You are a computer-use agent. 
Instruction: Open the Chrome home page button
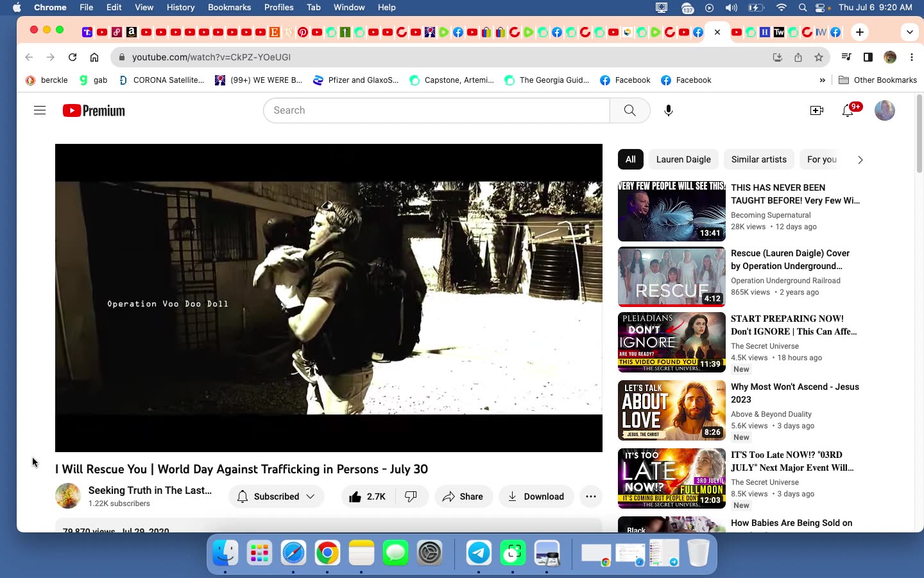[x=94, y=57]
